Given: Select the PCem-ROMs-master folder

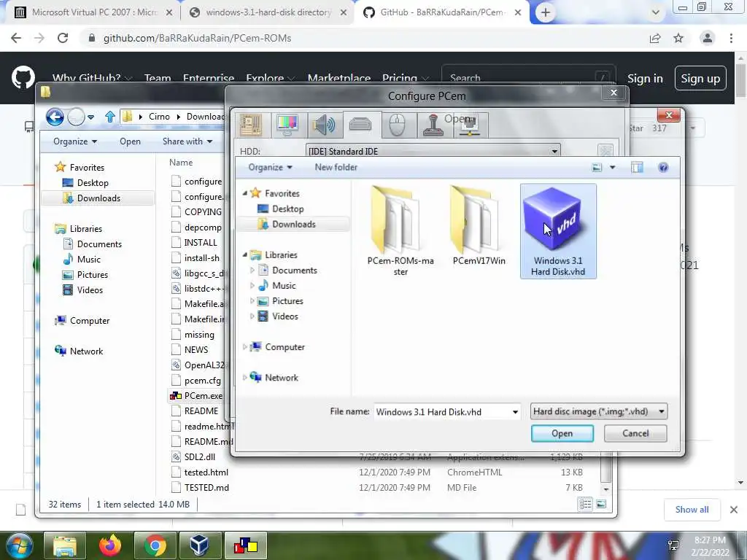Looking at the screenshot, I should tap(400, 231).
